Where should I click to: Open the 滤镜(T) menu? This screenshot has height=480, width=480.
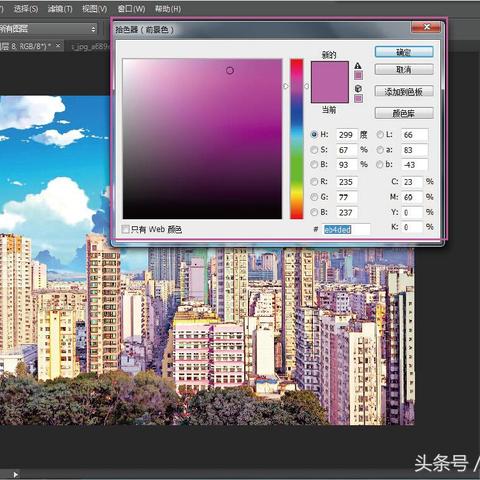click(x=60, y=9)
